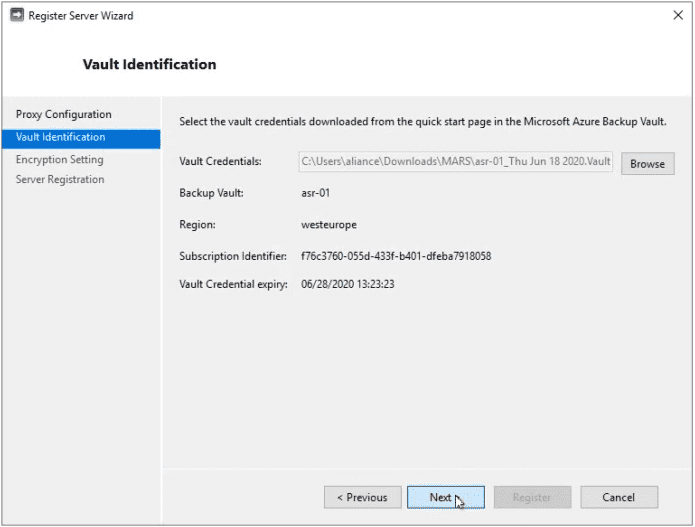Screen dimensions: 695x527
Task: Cancel the registration wizard
Action: pos(619,497)
